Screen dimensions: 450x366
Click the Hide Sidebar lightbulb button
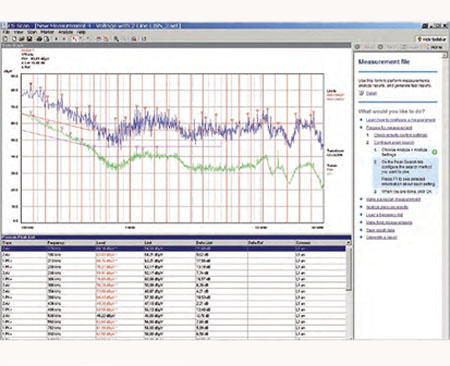click(432, 39)
